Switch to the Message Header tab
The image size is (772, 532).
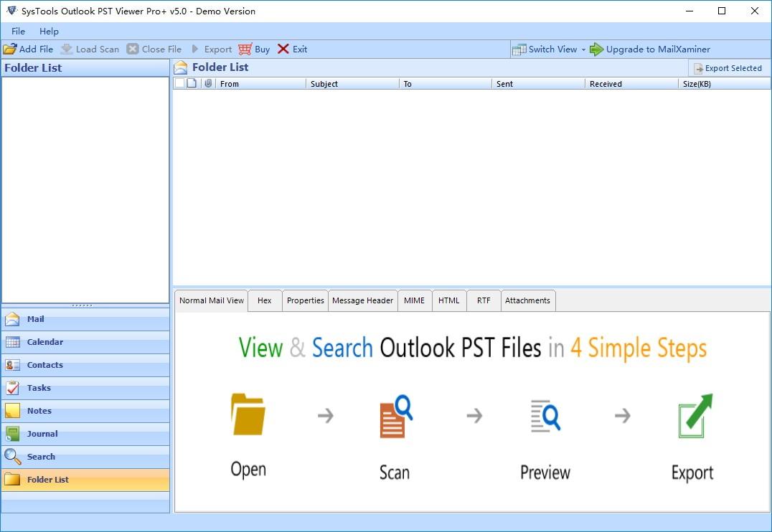point(363,300)
